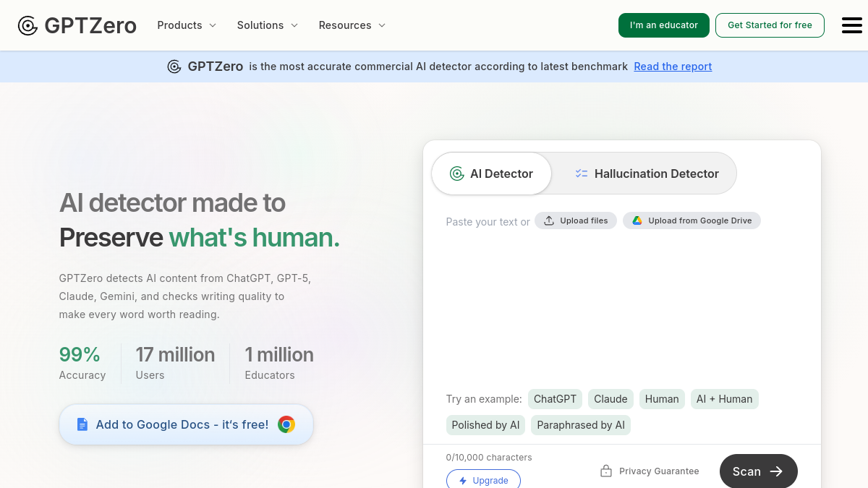Switch to the AI Detector tab
The image size is (868, 488).
coord(492,174)
